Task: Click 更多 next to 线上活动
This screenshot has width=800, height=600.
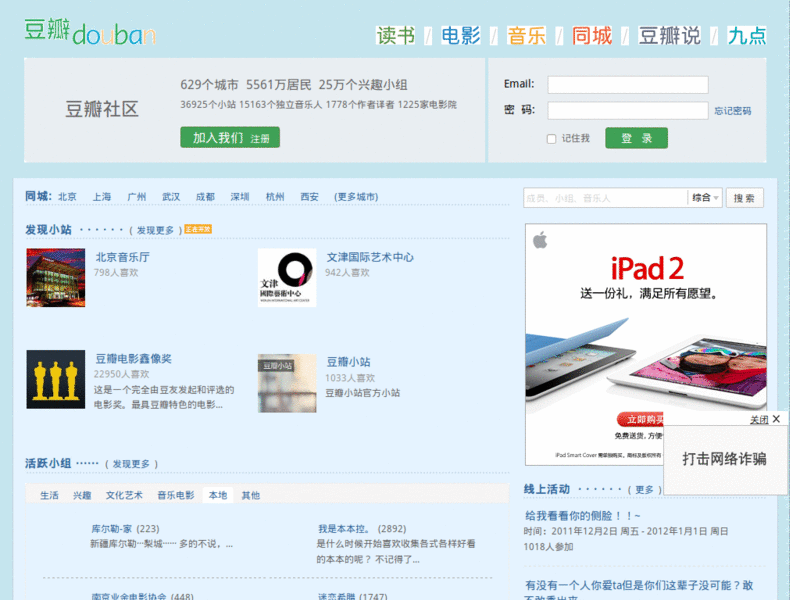Action: click(644, 490)
